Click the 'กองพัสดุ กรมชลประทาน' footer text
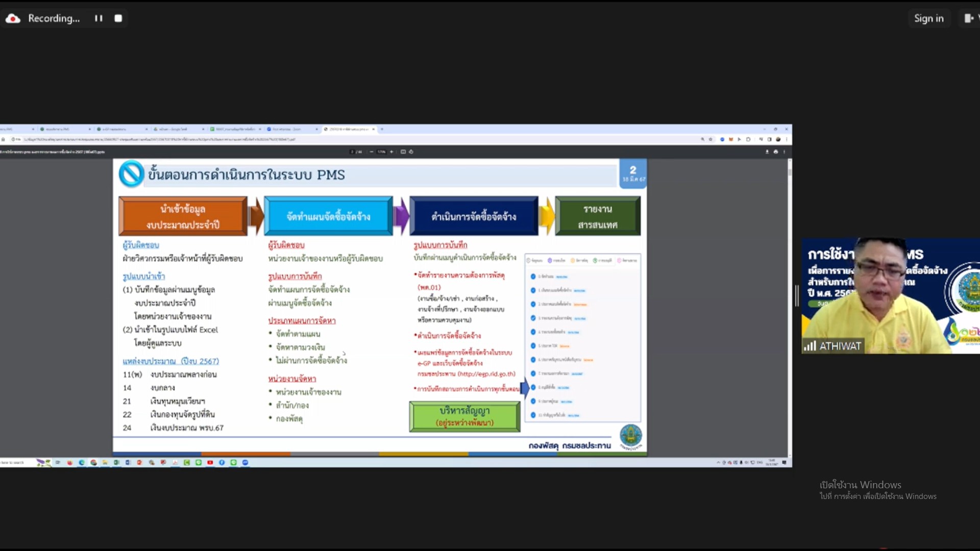Screen dimensions: 980x551 point(570,445)
